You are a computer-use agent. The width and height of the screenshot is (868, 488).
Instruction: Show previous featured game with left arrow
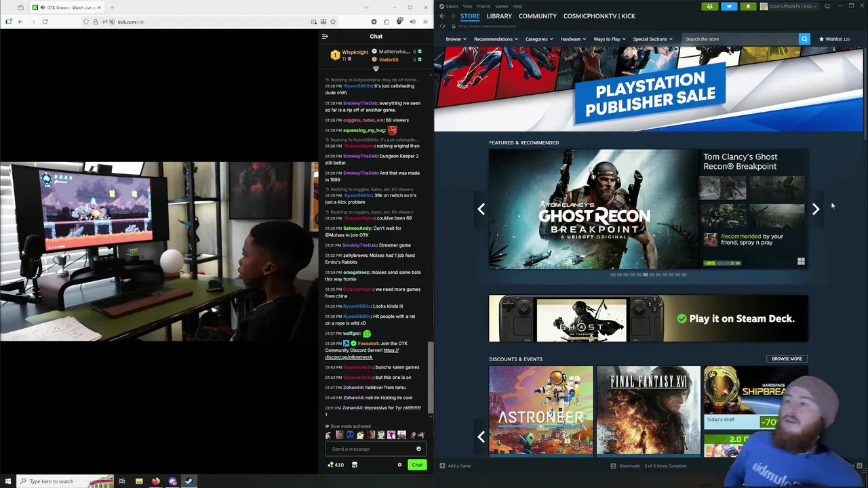tap(481, 209)
